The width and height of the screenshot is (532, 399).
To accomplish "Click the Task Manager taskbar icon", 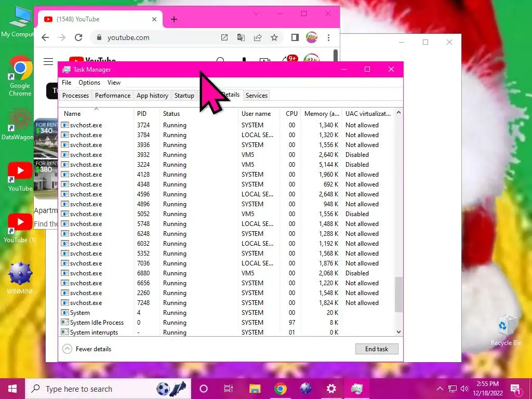I will (x=357, y=389).
